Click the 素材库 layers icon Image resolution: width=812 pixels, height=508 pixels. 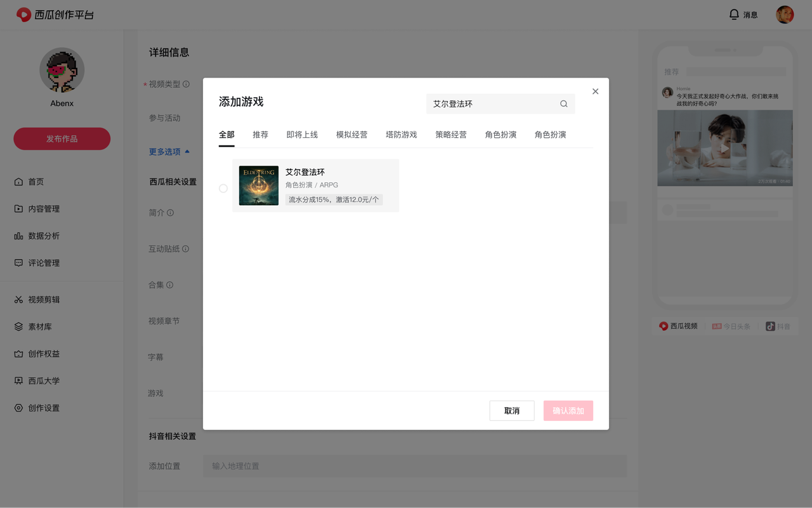(18, 327)
